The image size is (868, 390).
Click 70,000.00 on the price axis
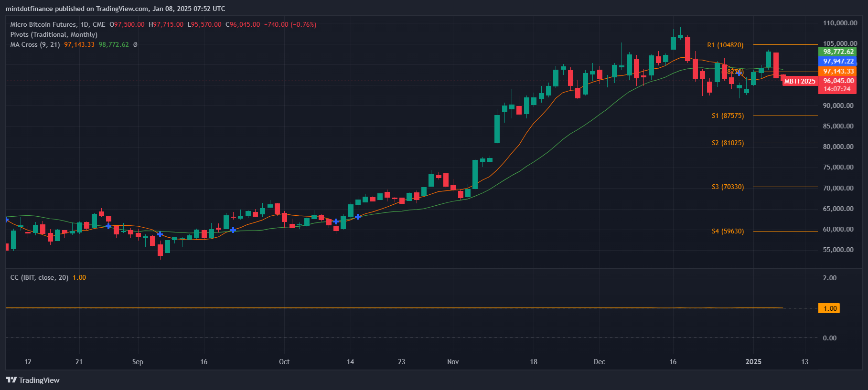click(x=838, y=188)
